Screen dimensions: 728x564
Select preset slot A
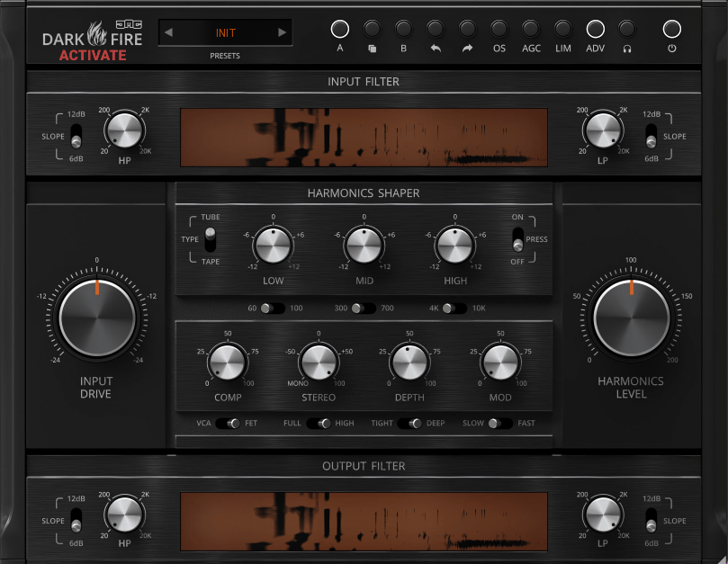[x=339, y=29]
